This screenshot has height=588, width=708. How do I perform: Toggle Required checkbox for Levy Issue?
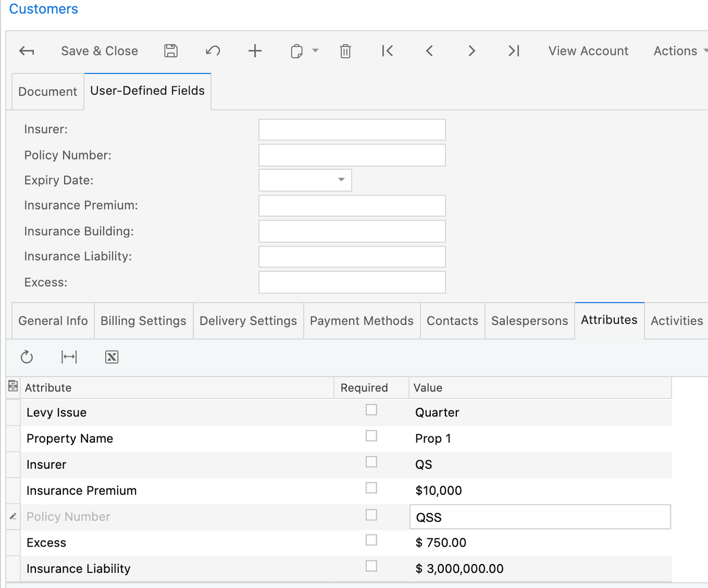tap(371, 410)
